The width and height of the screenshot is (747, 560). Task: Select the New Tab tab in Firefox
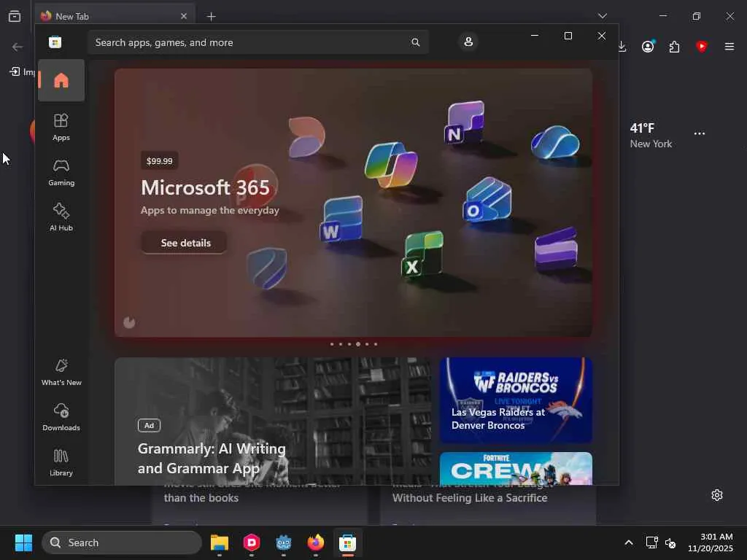(x=115, y=16)
